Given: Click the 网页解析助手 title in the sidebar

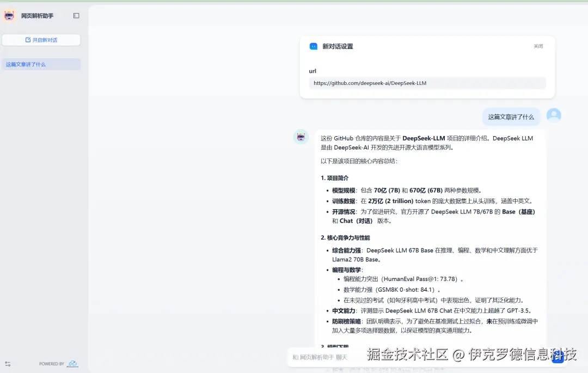Looking at the screenshot, I should coord(37,16).
